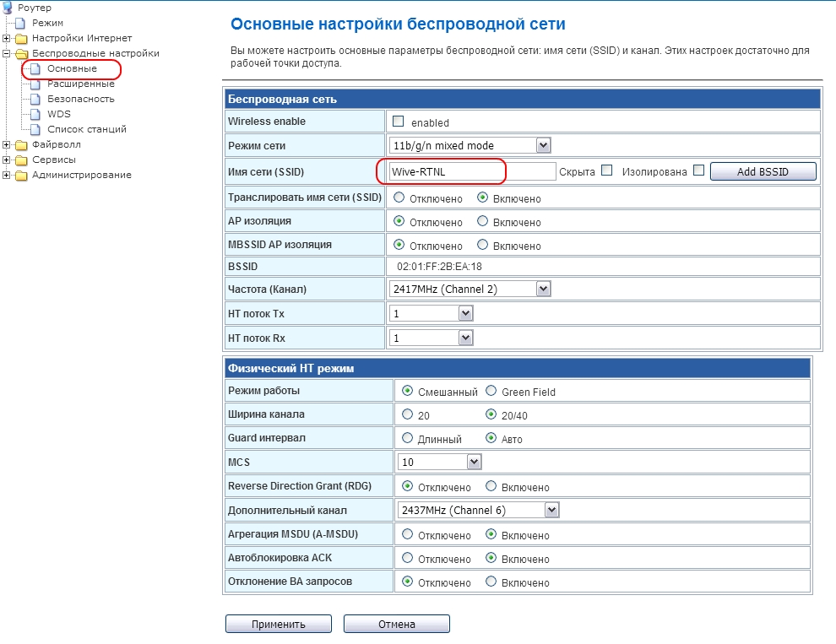836x644 pixels.
Task: Open the HT поток Rx dropdown
Action: pyautogui.click(x=431, y=338)
